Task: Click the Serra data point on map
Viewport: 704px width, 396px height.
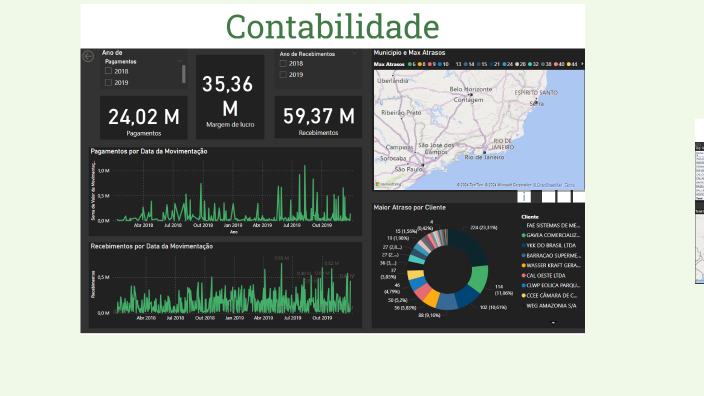Action: [x=536, y=102]
